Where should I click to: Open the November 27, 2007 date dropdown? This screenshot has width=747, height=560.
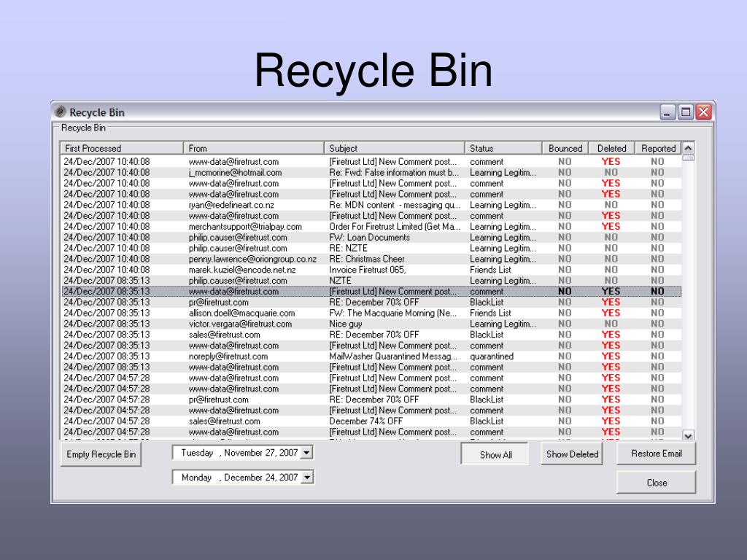click(307, 452)
